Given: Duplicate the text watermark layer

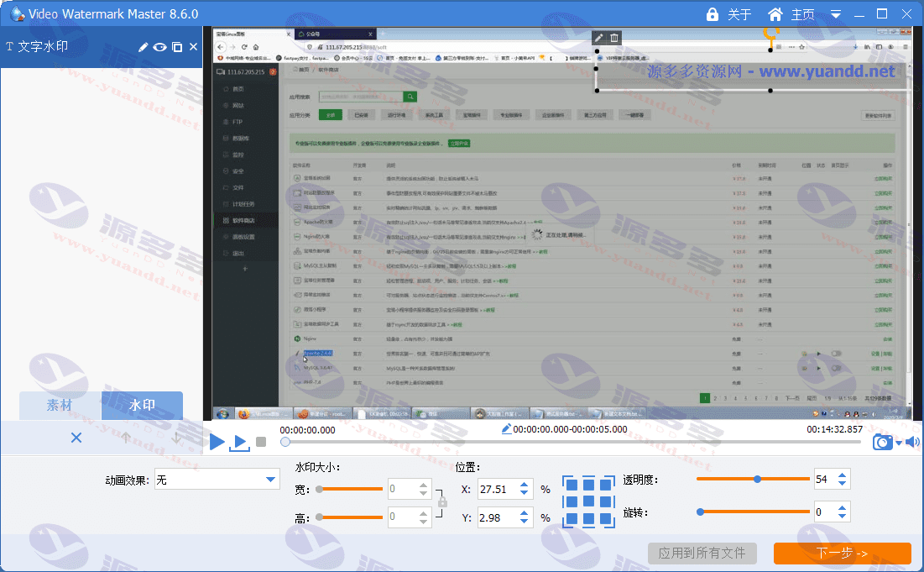Looking at the screenshot, I should click(x=177, y=47).
